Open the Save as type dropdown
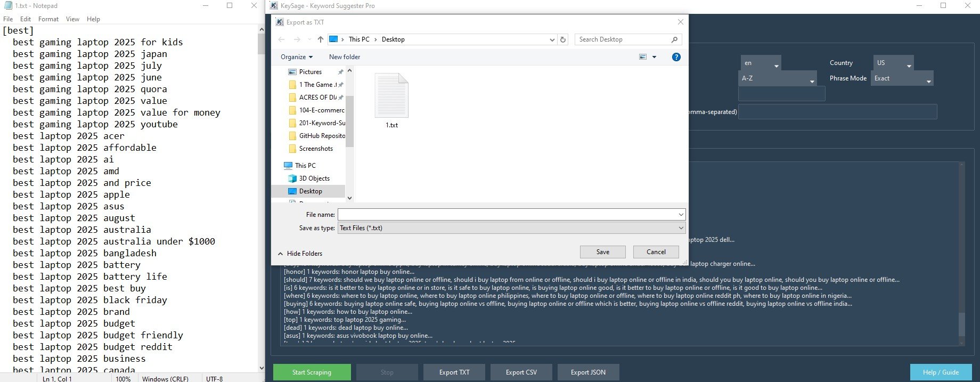 [x=681, y=228]
